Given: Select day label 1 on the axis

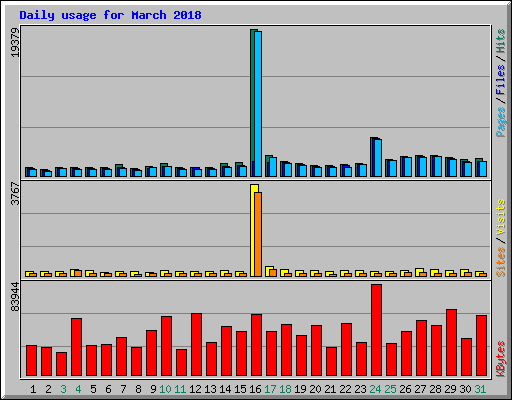Looking at the screenshot, I should click(x=33, y=389).
